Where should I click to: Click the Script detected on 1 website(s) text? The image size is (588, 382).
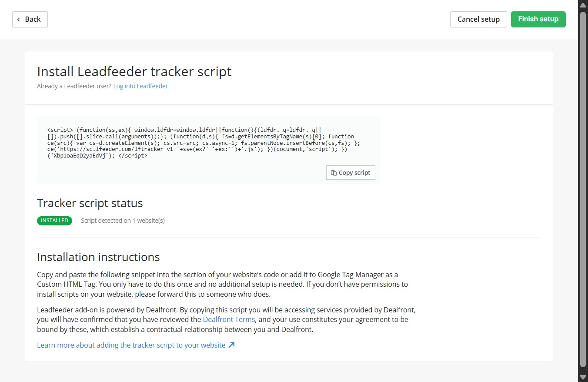pos(123,221)
